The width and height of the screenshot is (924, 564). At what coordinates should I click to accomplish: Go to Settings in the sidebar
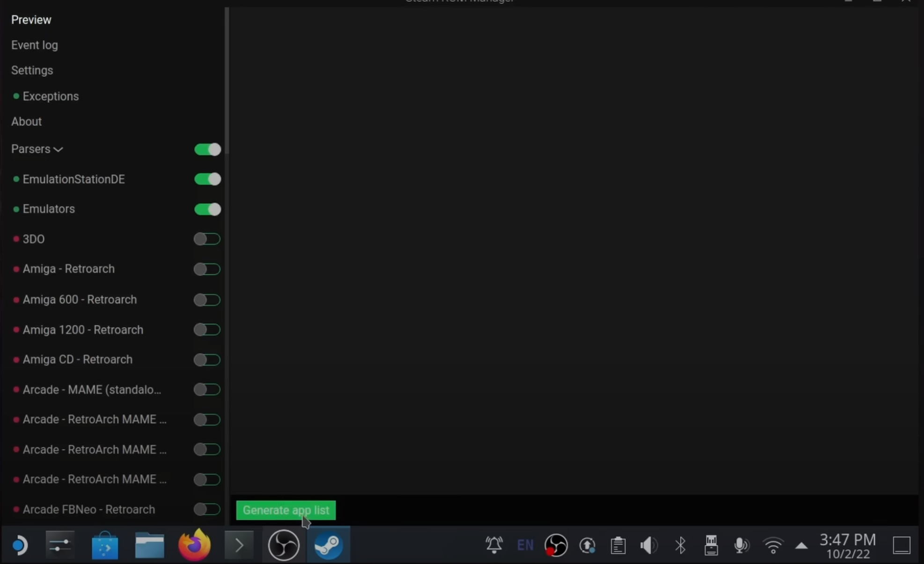click(32, 70)
